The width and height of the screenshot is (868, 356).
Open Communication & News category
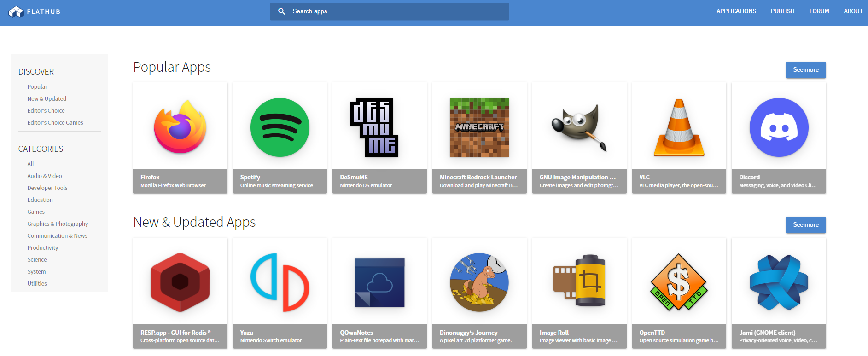(58, 235)
